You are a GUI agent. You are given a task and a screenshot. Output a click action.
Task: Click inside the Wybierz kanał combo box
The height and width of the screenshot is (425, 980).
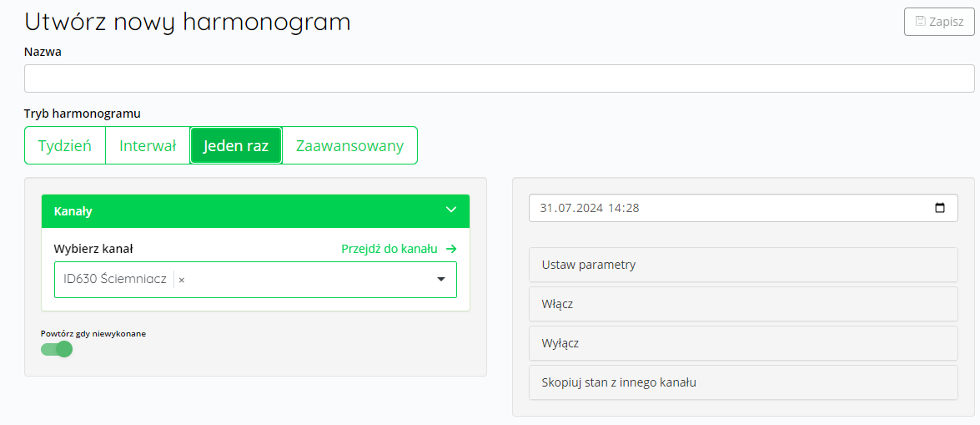tap(255, 279)
